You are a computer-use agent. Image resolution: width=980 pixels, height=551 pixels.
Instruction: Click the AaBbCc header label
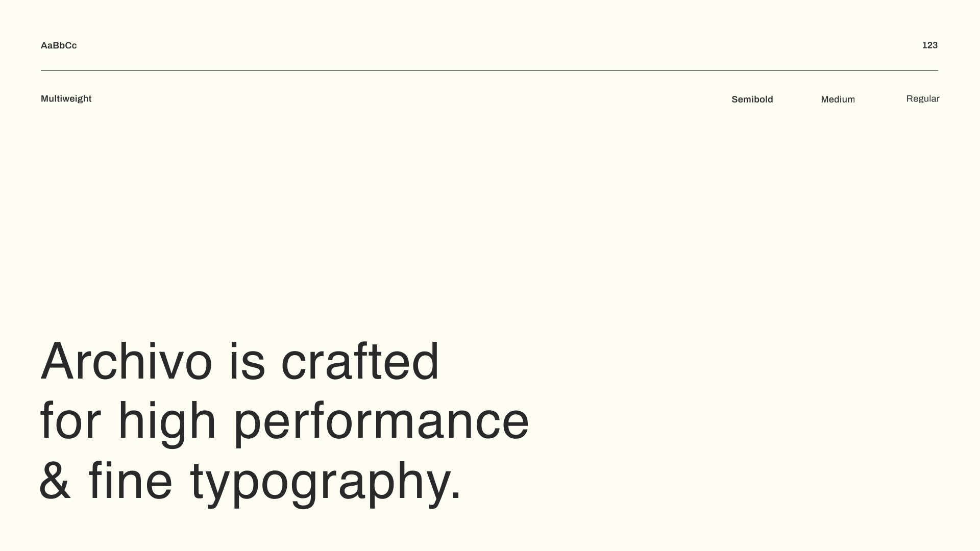tap(59, 45)
